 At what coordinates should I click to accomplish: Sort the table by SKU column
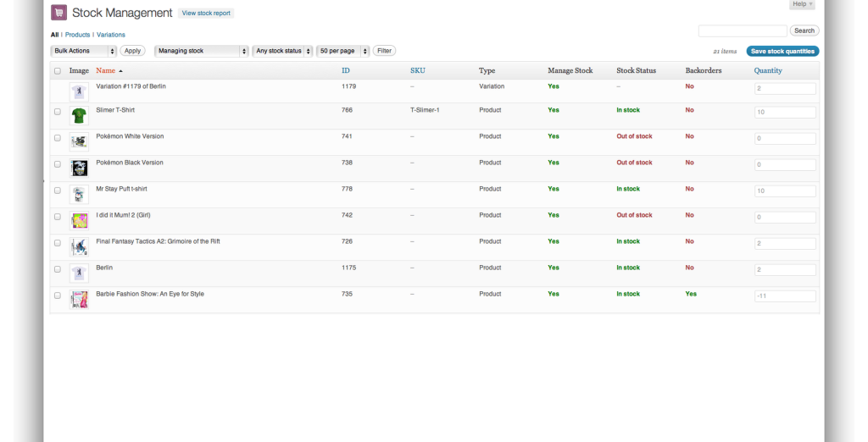tap(418, 71)
